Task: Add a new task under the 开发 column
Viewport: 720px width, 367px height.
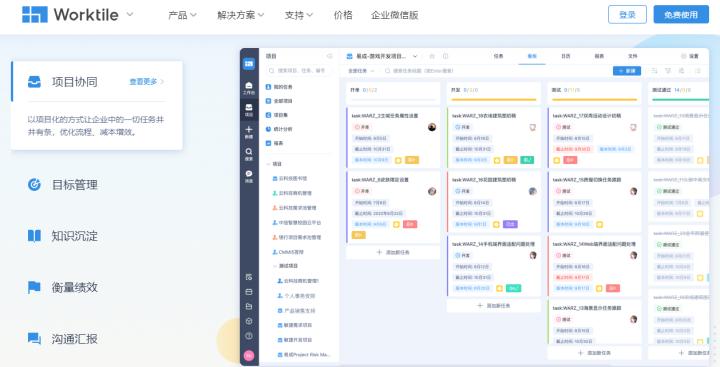Action: 494,305
